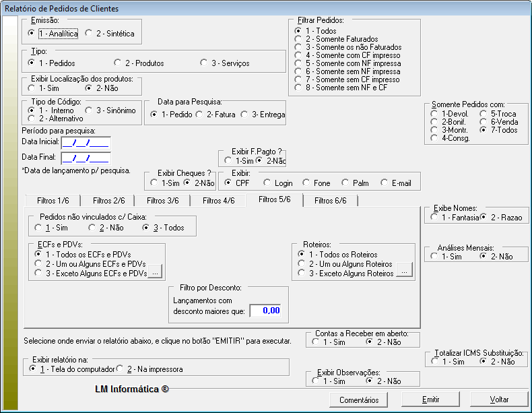Open the Filtros 6/6 tab

click(330, 200)
